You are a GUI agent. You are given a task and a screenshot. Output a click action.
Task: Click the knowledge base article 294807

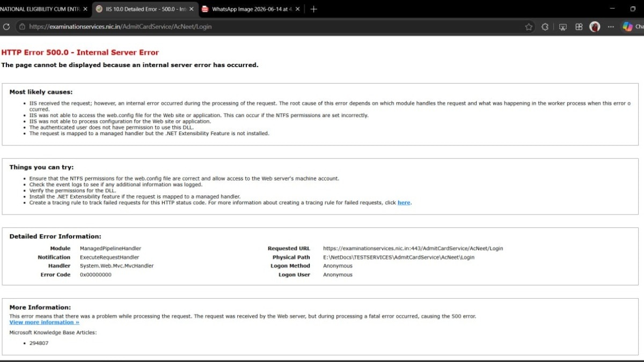tap(39, 343)
